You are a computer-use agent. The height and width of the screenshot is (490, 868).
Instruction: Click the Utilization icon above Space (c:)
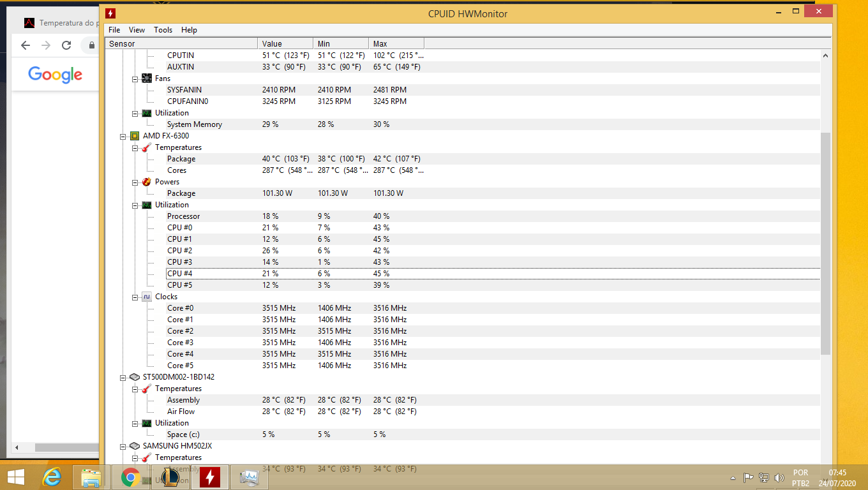(147, 423)
